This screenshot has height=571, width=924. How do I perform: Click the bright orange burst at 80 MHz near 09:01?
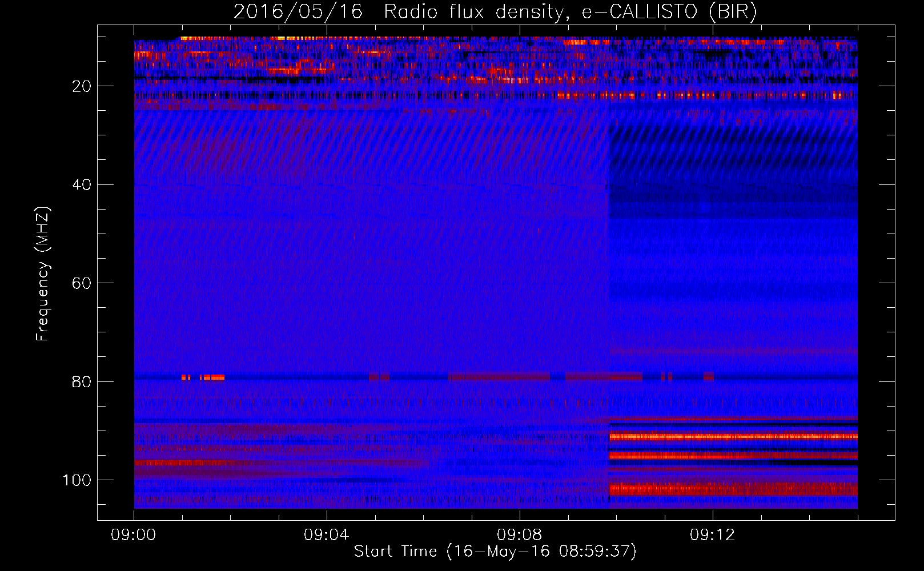click(203, 377)
